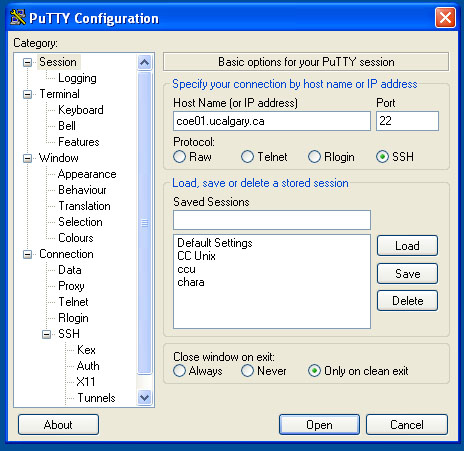This screenshot has width=464, height=451.
Task: Click the Open button to connect
Action: pyautogui.click(x=319, y=425)
